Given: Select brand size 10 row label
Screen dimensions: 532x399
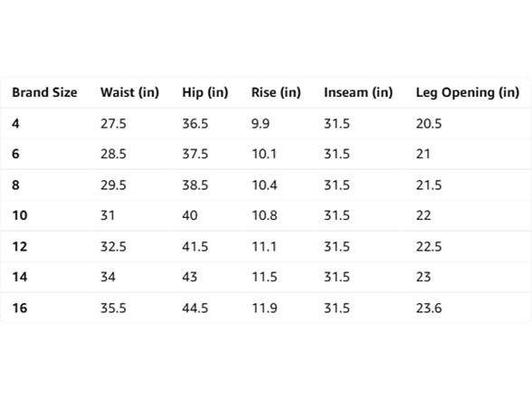Looking at the screenshot, I should pos(20,215).
